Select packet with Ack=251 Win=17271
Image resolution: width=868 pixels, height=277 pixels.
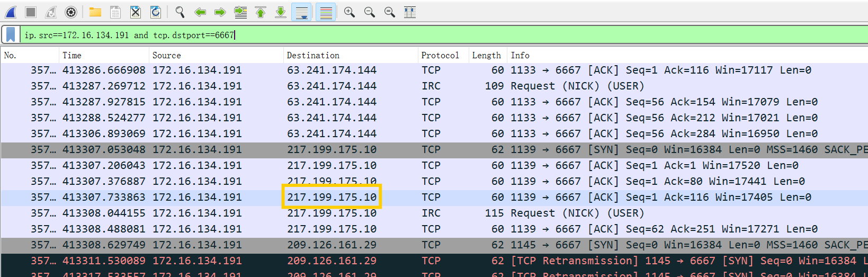[434, 229]
